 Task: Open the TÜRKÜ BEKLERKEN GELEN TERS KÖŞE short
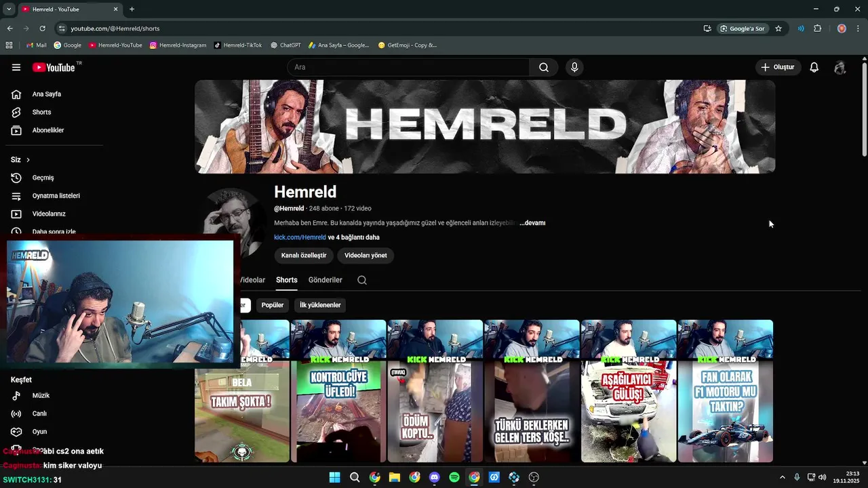[532, 391]
